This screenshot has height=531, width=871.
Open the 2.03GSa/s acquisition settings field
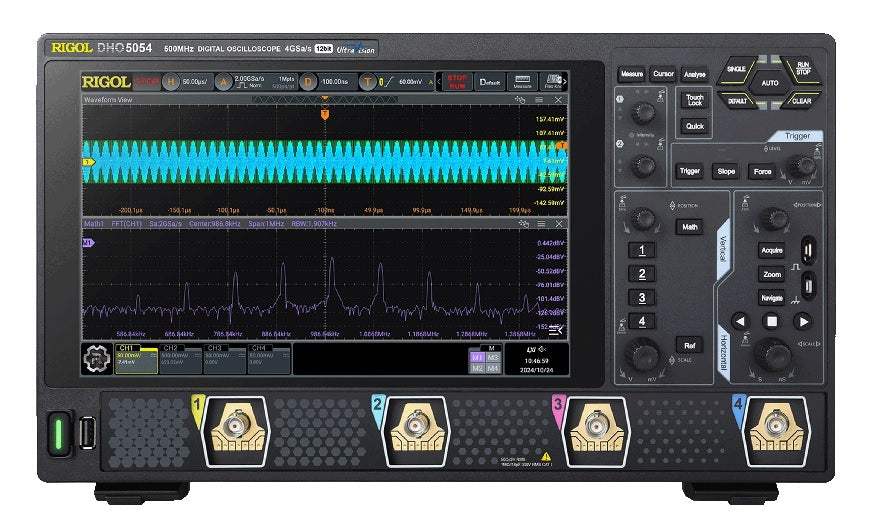(x=264, y=82)
